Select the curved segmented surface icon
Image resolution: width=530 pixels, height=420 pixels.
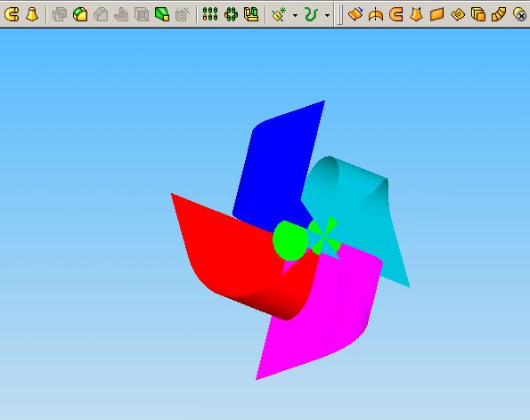[x=499, y=14]
